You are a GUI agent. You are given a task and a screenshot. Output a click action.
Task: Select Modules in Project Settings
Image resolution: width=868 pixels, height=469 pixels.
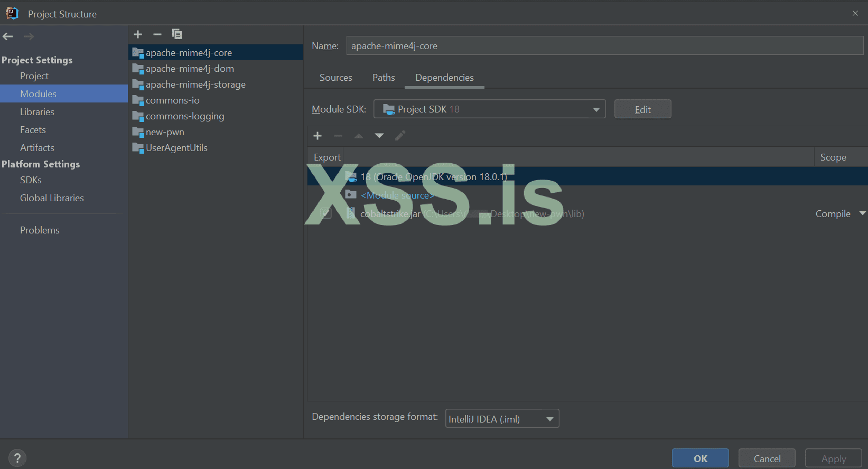pos(64,94)
